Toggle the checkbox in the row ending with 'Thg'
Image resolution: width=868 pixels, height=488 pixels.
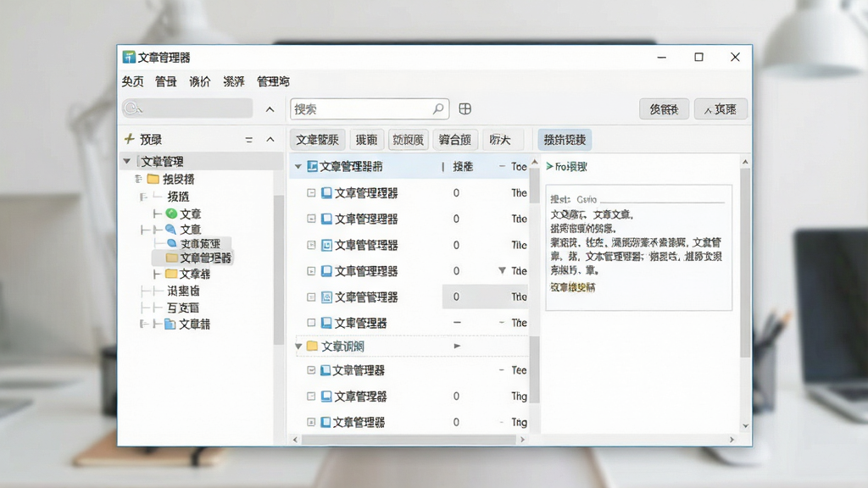tap(311, 396)
